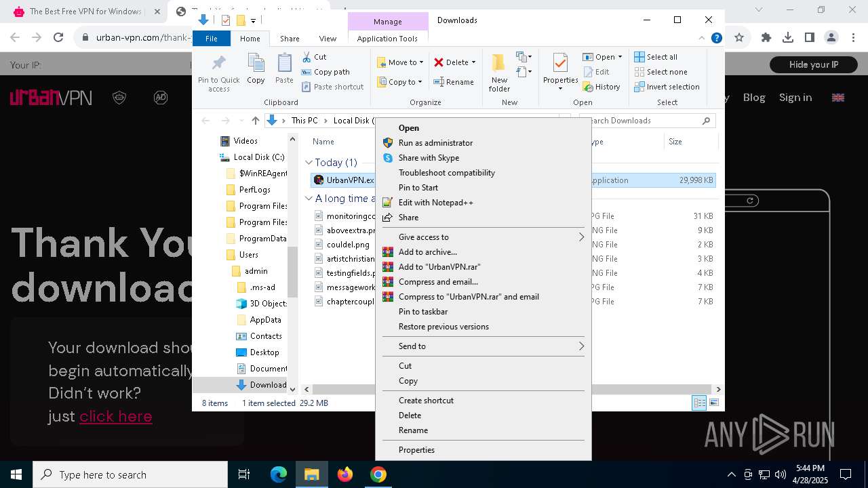Follow the click here download link

point(116,416)
